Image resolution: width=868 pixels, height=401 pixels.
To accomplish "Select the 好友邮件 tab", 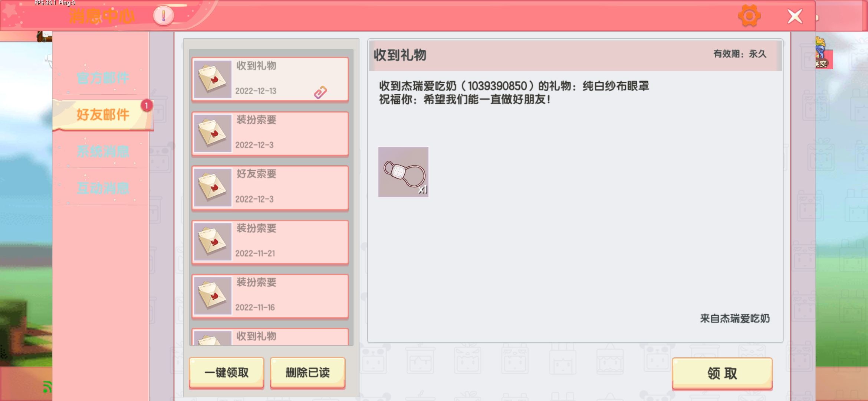I will coord(103,114).
